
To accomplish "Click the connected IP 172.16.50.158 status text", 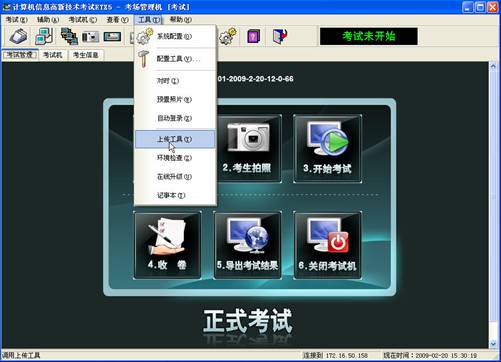I will coord(336,355).
